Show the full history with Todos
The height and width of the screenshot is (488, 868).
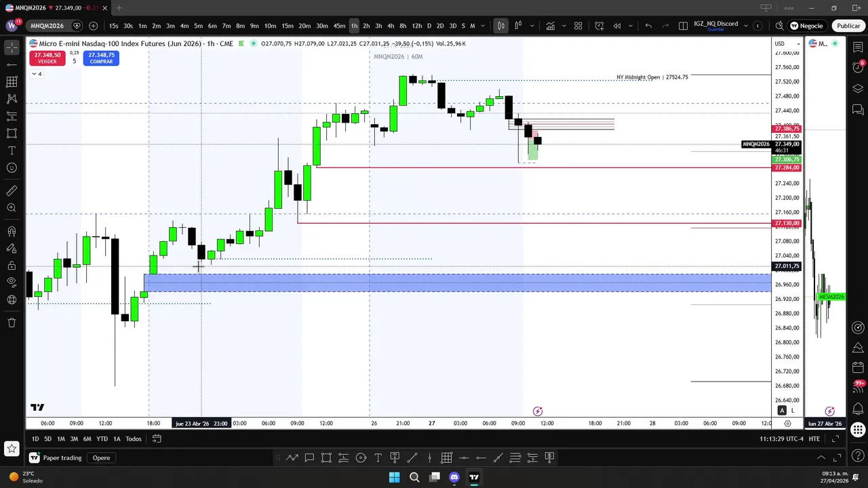coord(134,439)
